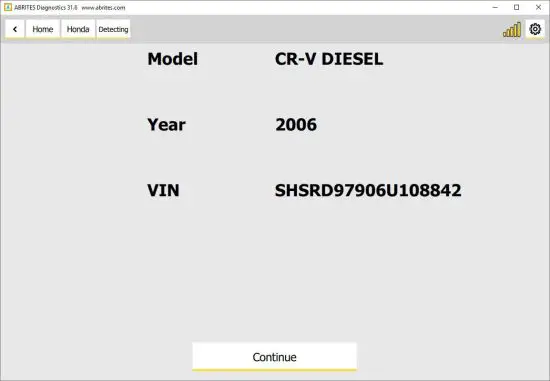Close the ABRITES Diagnostics window
The image size is (550, 381).
click(538, 7)
